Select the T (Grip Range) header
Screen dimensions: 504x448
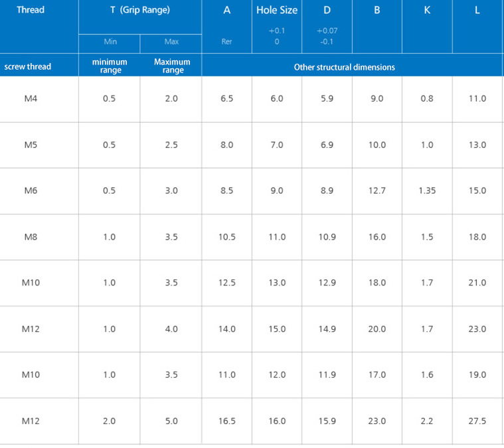tap(140, 10)
